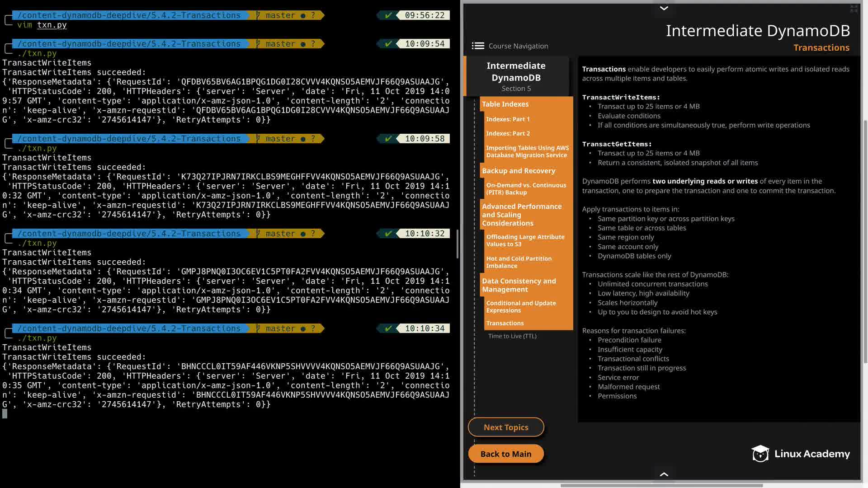Open On-Demand vs. Continuous (PITR) Backup topic
This screenshot has width=868, height=488.
(526, 189)
